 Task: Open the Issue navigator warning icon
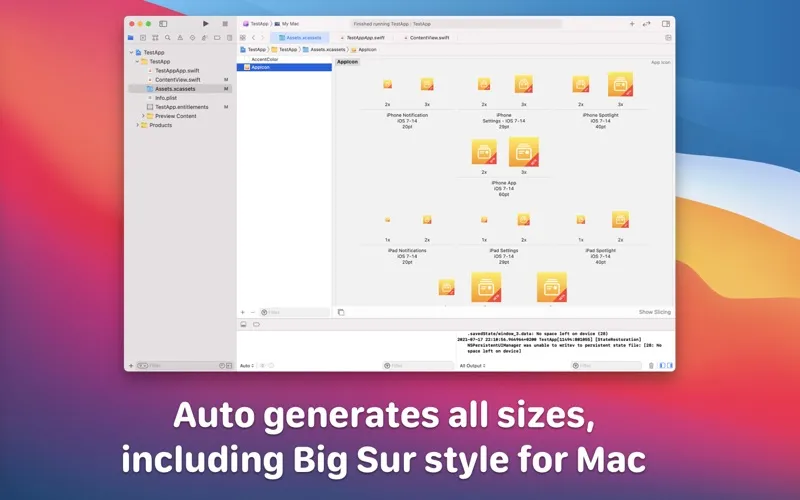(x=180, y=38)
